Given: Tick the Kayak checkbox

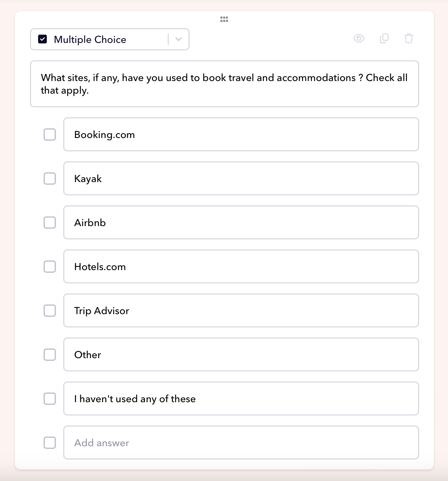Looking at the screenshot, I should click(x=50, y=179).
